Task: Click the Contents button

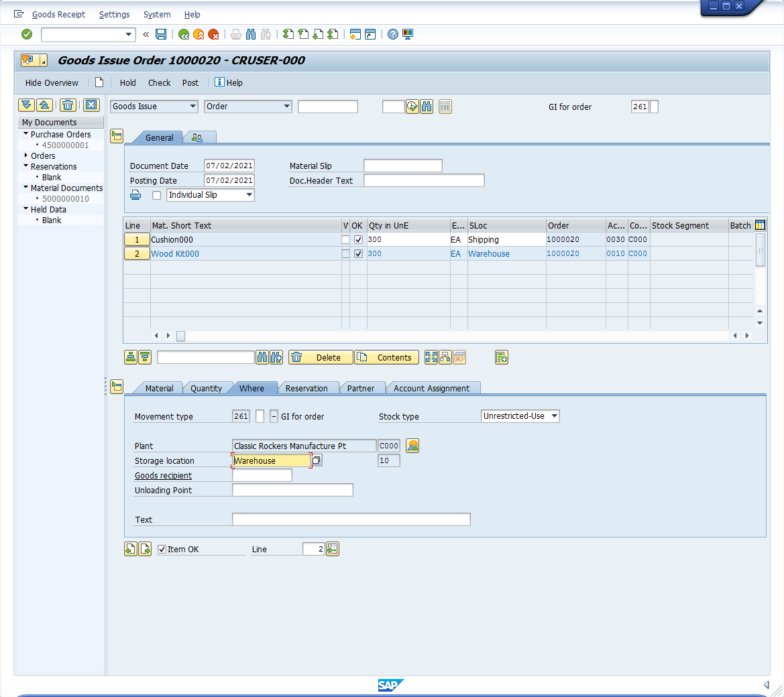Action: 386,357
